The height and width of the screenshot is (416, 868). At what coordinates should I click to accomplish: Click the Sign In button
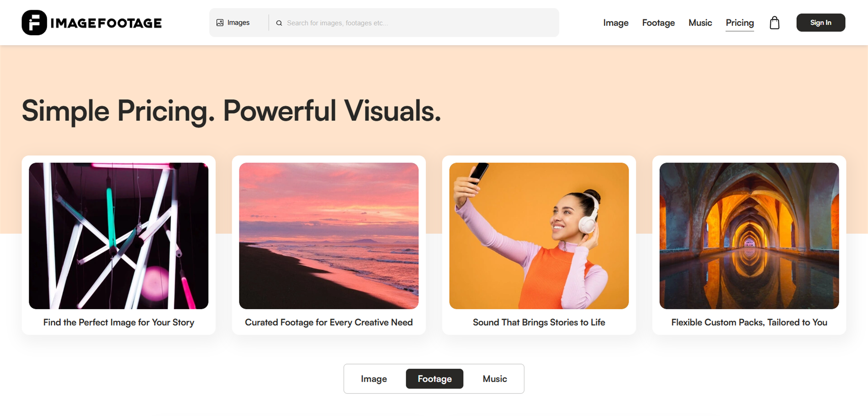click(x=820, y=22)
